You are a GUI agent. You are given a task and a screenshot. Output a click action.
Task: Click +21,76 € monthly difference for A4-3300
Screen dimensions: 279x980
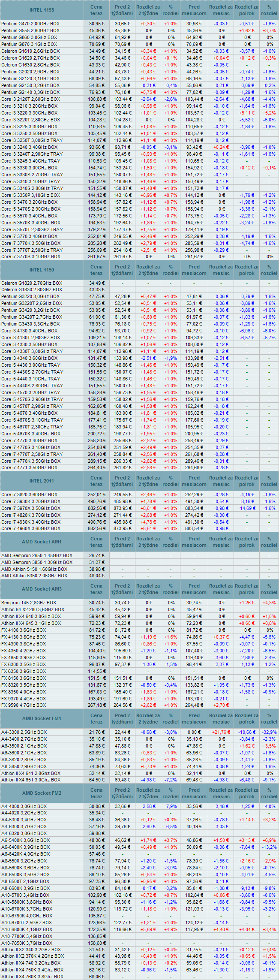221,732
